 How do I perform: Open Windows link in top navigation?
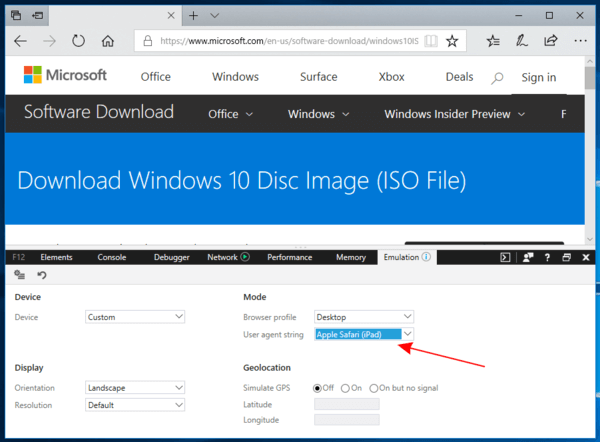235,77
